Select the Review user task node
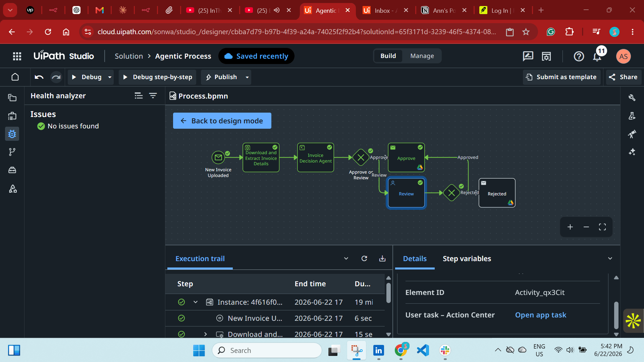 [406, 193]
